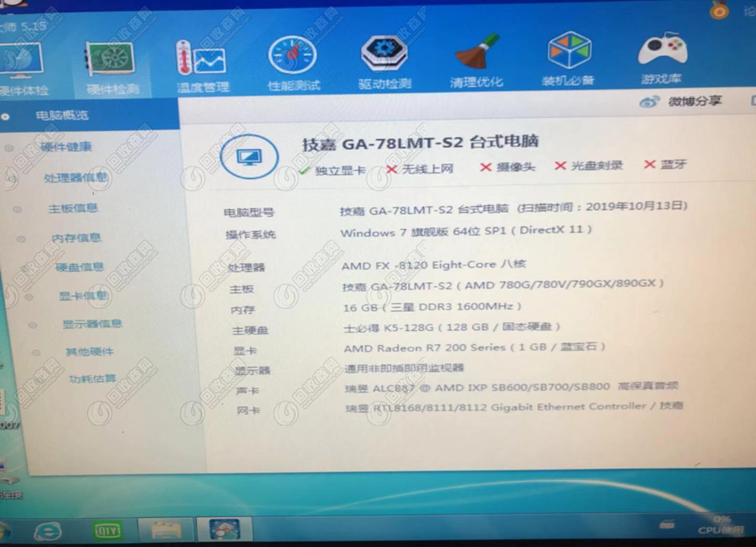Image resolution: width=756 pixels, height=547 pixels.
Task: Select 电脑概览 in the sidebar
Action: [x=62, y=115]
